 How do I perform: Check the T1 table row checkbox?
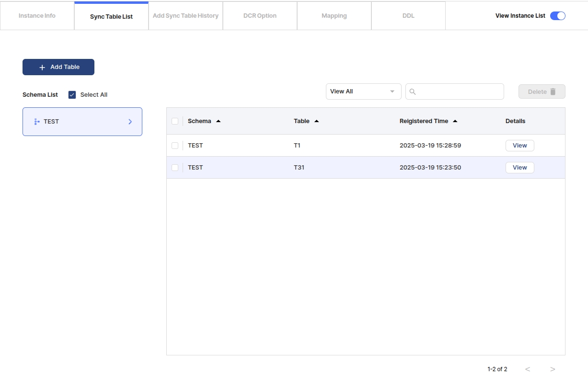175,146
